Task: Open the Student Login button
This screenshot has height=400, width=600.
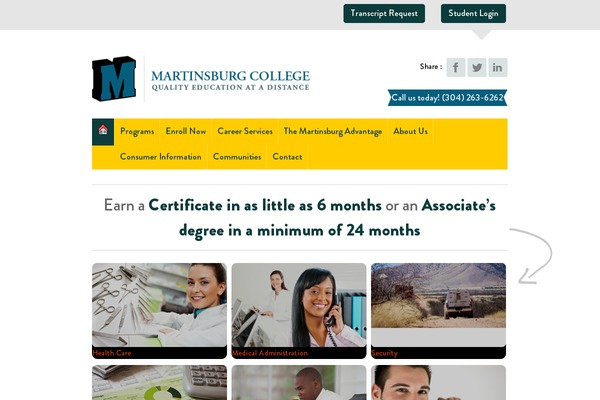Action: point(473,13)
